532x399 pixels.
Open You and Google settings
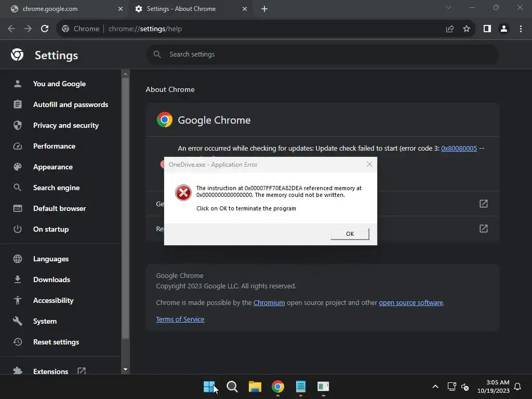tap(59, 84)
